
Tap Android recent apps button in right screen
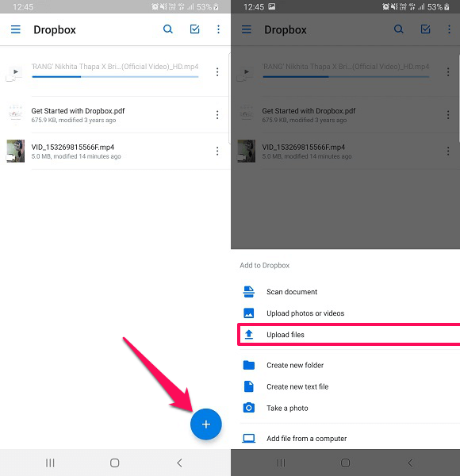pyautogui.click(x=281, y=463)
